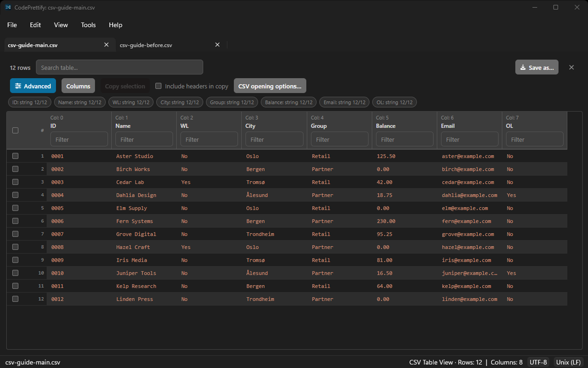Check the row 5 Elm Supply checkbox
588x368 pixels.
pos(15,208)
